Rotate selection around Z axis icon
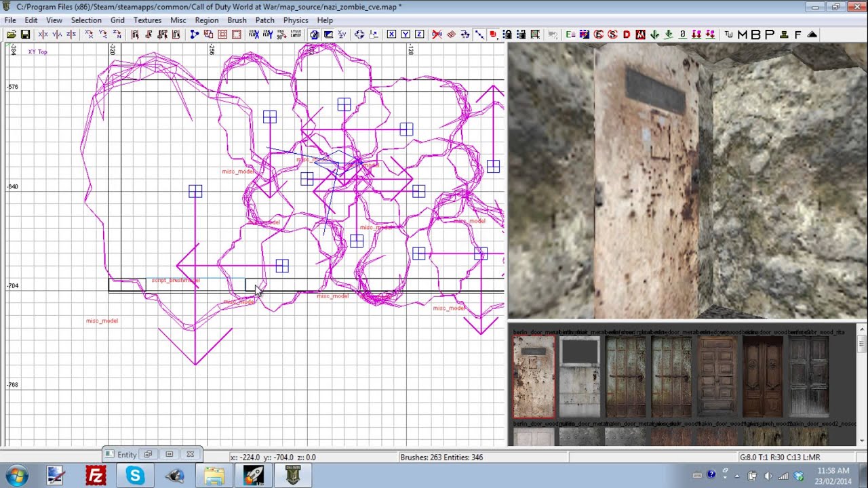 (117, 35)
